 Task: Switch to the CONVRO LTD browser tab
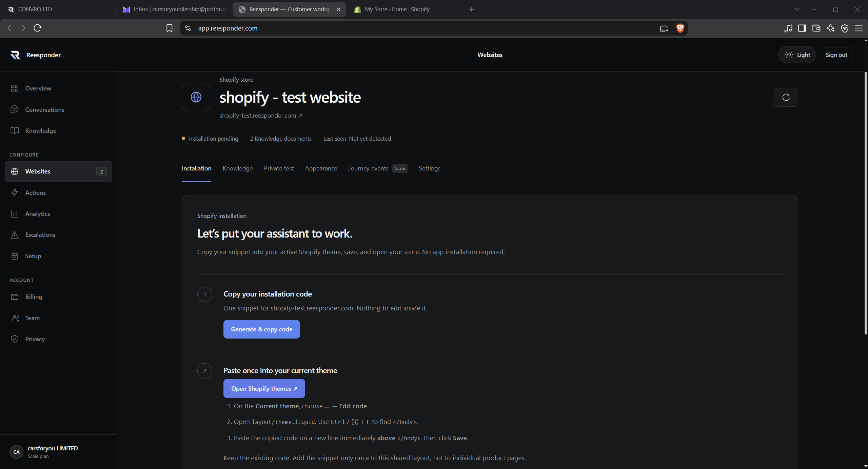coord(58,9)
